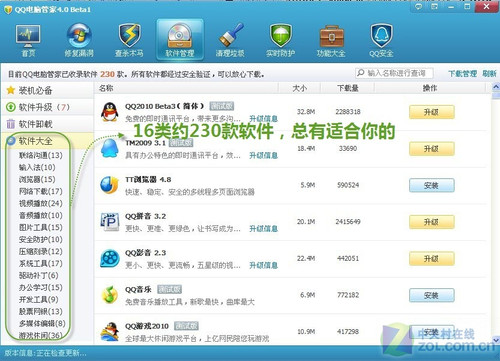
Task: Open the 下载管理 link
Action: click(x=462, y=74)
